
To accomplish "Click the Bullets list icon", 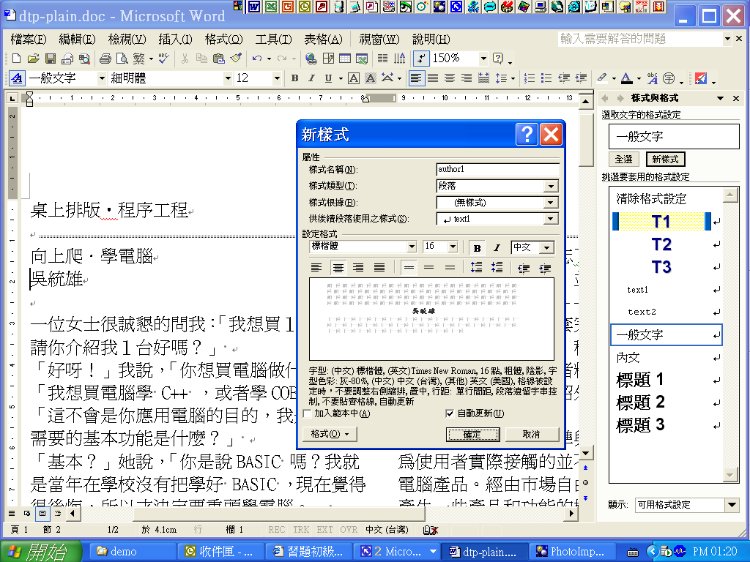I will [x=546, y=78].
